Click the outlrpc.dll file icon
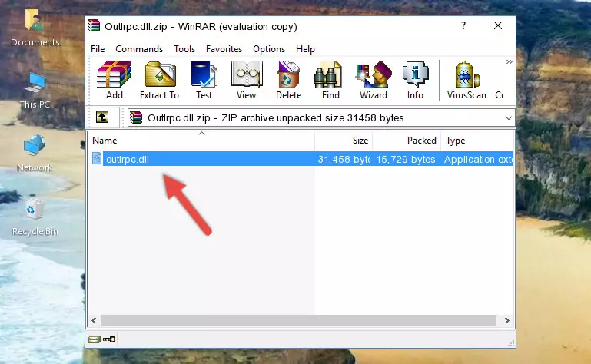Image resolution: width=591 pixels, height=364 pixels. (x=97, y=159)
